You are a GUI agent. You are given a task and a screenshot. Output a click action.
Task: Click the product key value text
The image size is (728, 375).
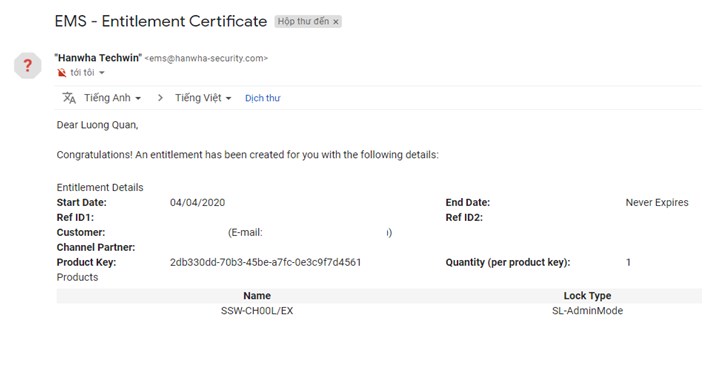click(266, 262)
